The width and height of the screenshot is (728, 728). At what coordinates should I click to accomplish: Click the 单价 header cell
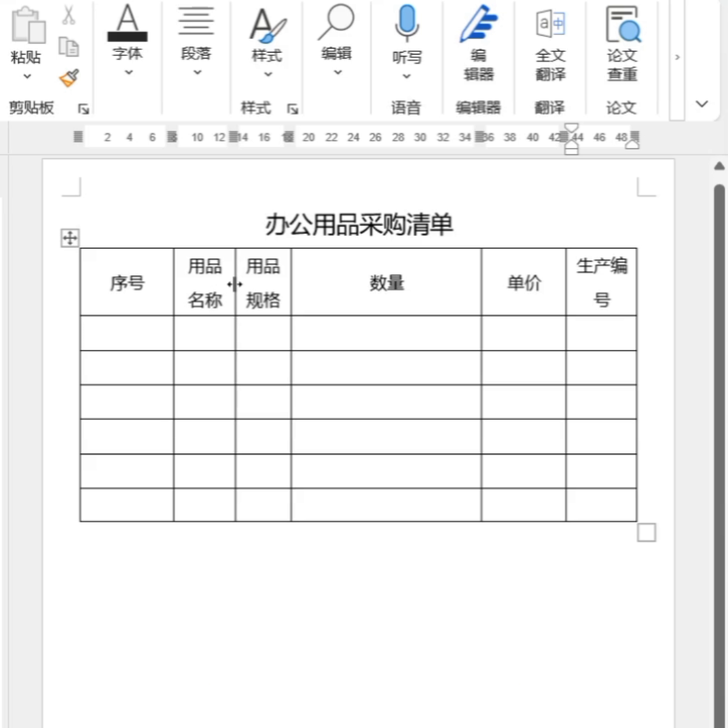point(524,282)
